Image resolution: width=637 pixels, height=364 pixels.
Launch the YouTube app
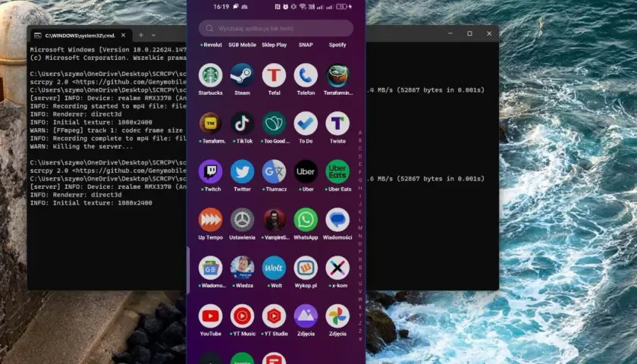(x=211, y=316)
